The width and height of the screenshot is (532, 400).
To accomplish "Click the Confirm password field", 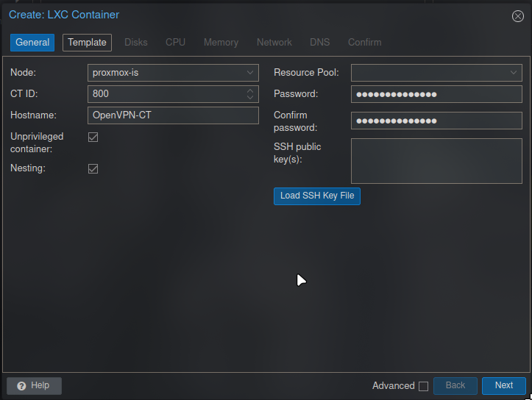I will point(436,121).
